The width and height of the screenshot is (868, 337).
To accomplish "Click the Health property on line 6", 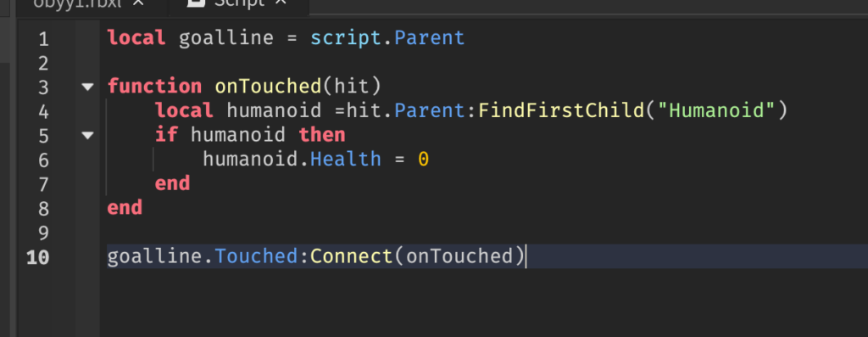I will [346, 159].
